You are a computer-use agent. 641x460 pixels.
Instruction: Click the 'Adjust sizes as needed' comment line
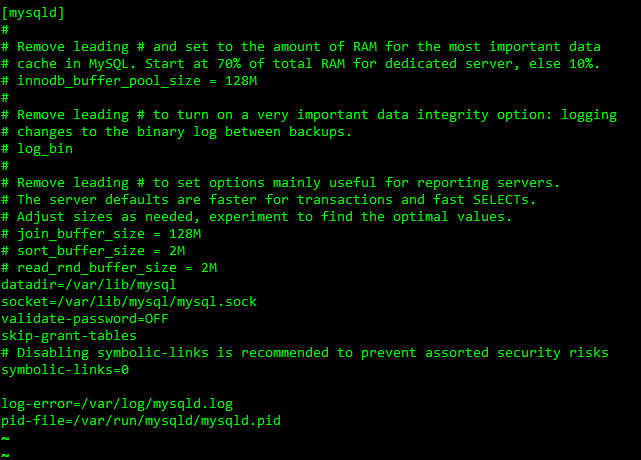(x=257, y=217)
